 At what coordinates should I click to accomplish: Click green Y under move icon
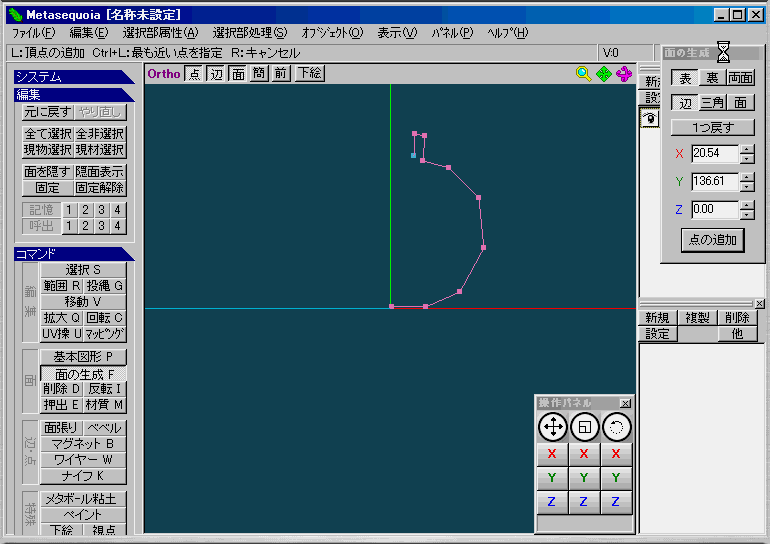552,477
